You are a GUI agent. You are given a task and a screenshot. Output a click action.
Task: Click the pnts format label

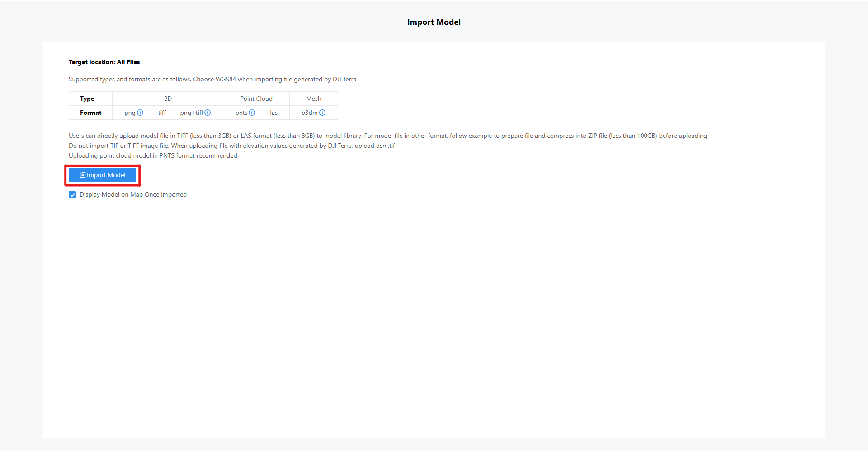click(x=241, y=113)
